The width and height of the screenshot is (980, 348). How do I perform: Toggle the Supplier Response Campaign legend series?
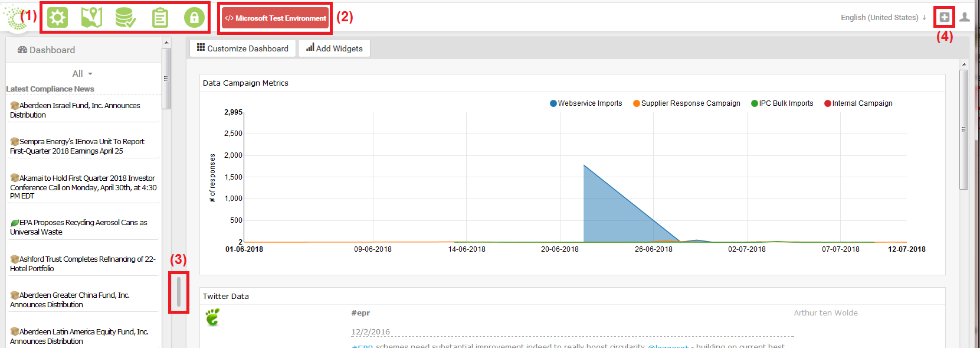pyautogui.click(x=686, y=103)
